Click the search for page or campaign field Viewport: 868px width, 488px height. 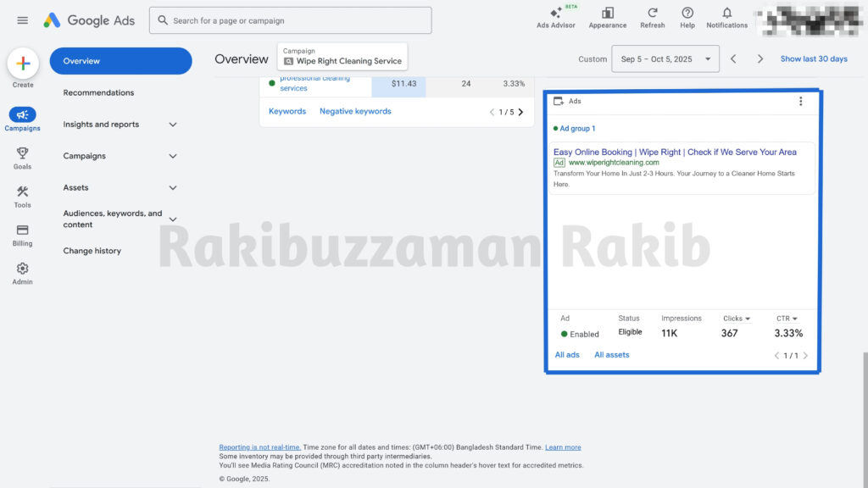[x=291, y=20]
